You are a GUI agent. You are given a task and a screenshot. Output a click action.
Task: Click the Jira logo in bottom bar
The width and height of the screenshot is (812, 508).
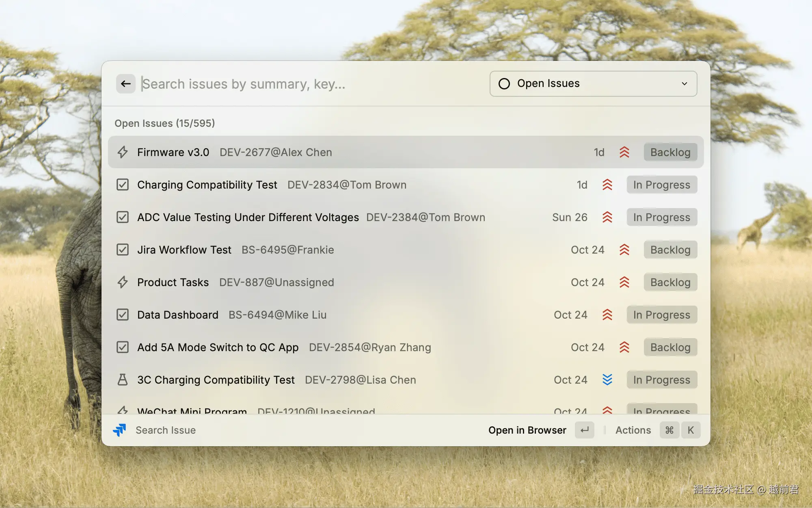pos(120,430)
